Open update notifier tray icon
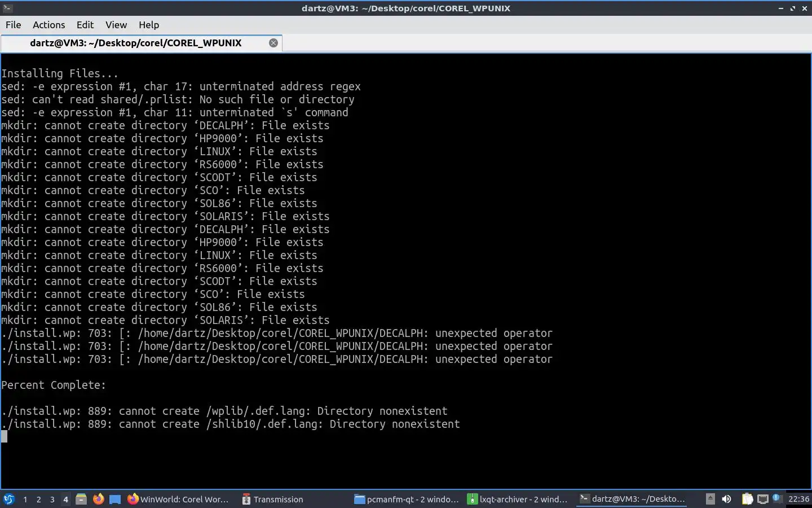812x508 pixels. (776, 498)
